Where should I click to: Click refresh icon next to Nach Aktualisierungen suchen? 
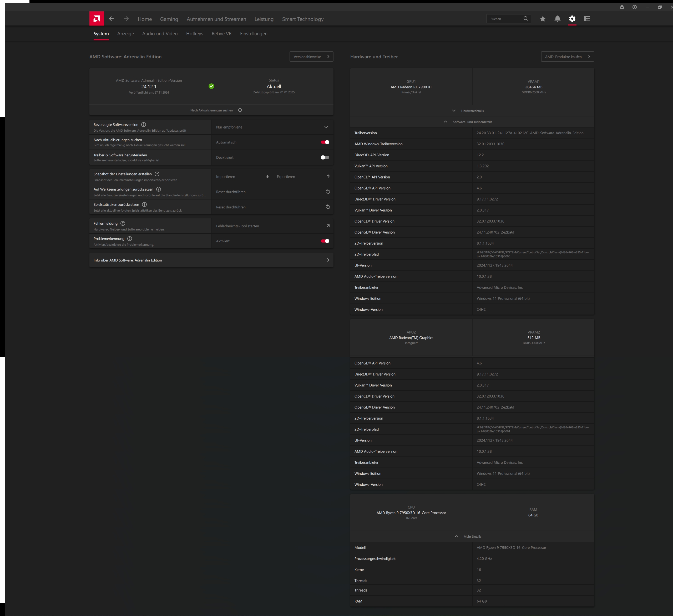(x=240, y=110)
